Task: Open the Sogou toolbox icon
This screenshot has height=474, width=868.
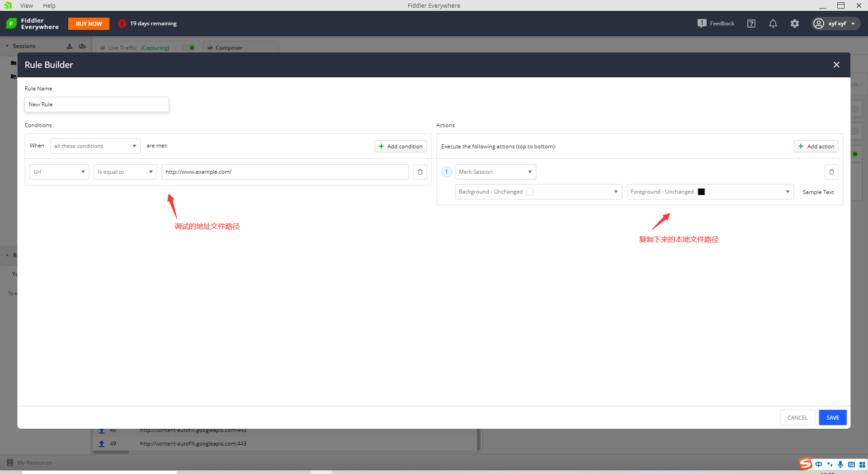Action: 862,465
